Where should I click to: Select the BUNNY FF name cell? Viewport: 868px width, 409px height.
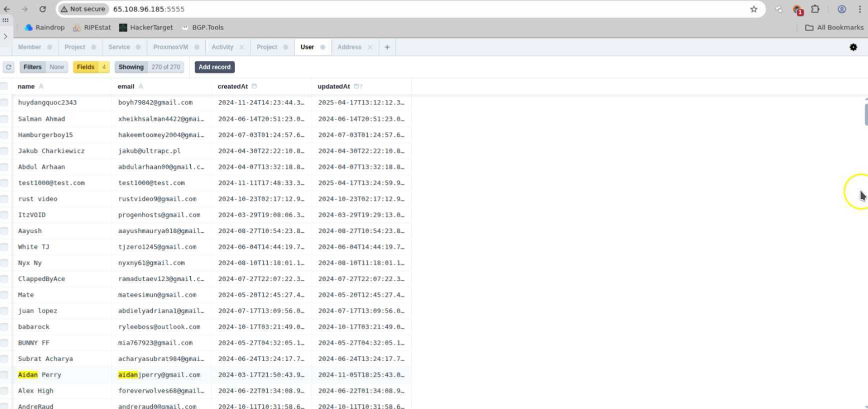62,343
